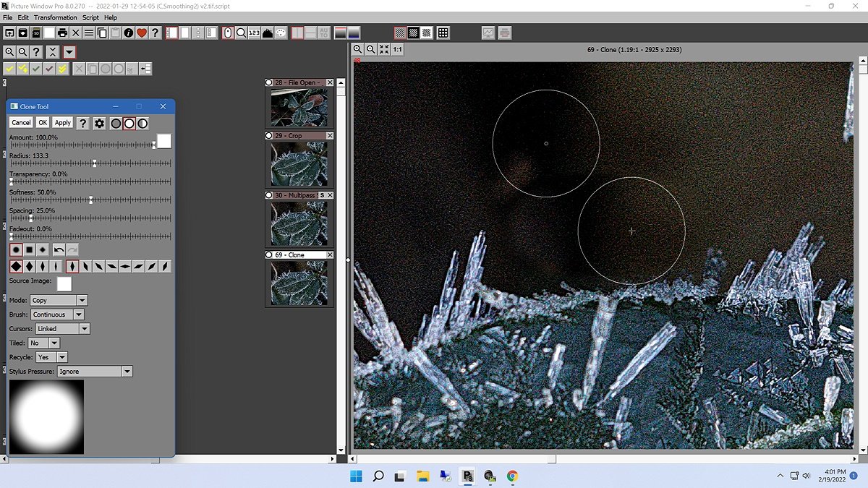Open the Script menu
The height and width of the screenshot is (488, 868).
(90, 17)
